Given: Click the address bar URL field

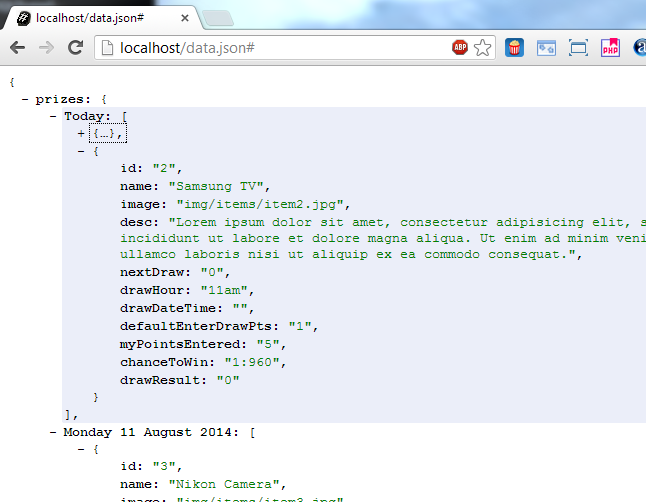Looking at the screenshot, I should [x=280, y=47].
